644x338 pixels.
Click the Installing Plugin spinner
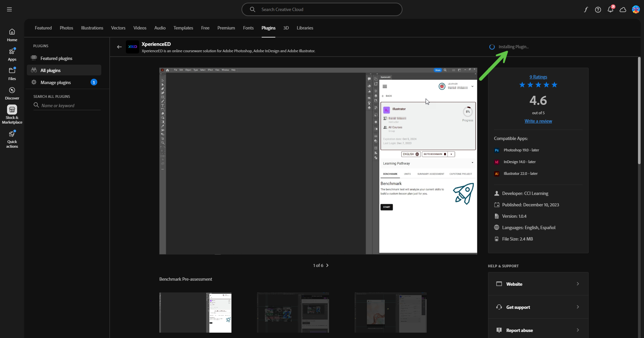(x=492, y=47)
